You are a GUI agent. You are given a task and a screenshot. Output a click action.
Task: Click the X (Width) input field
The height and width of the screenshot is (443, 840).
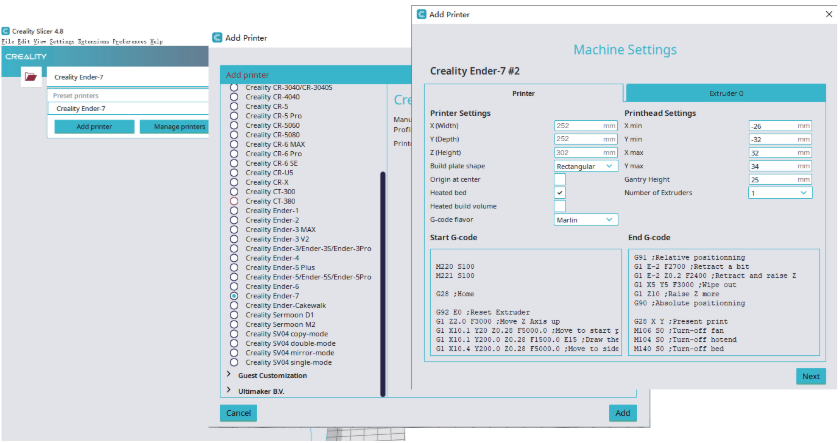(586, 126)
